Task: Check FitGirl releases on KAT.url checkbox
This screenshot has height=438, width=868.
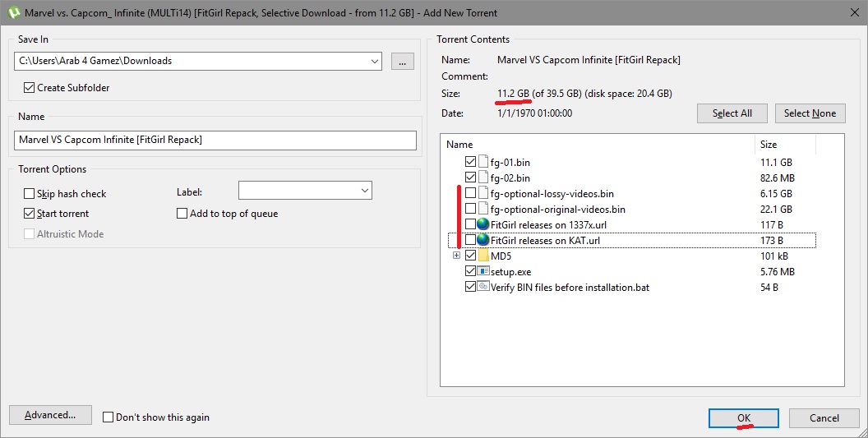Action: pos(470,240)
